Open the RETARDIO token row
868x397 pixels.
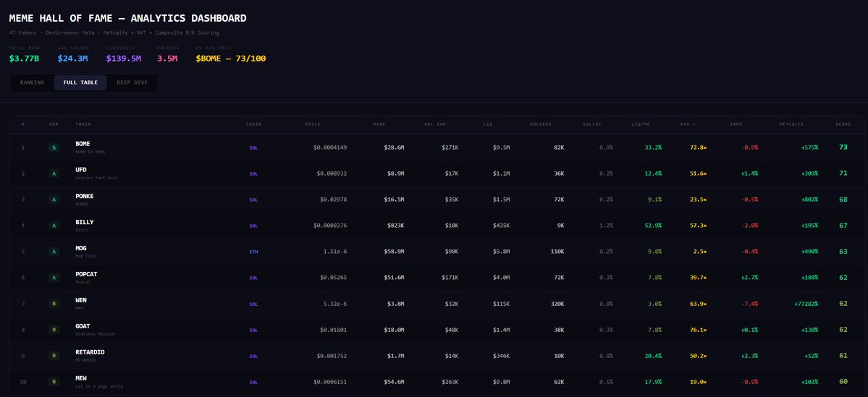tap(437, 356)
